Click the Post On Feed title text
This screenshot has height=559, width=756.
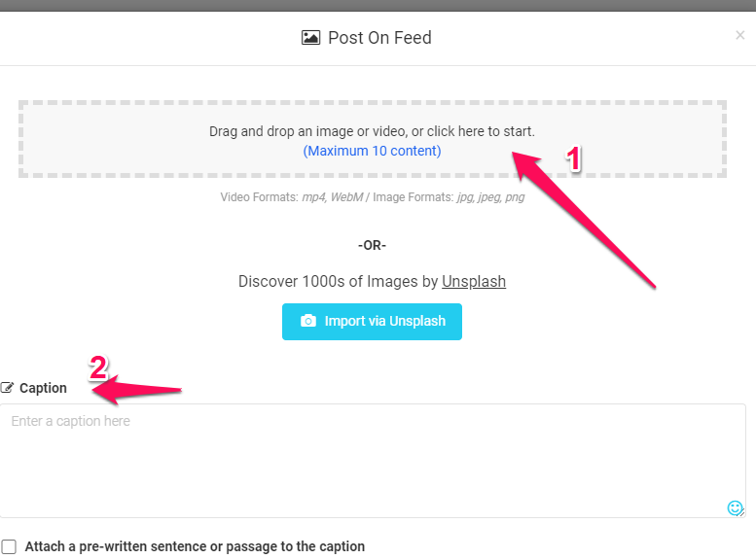pyautogui.click(x=379, y=38)
